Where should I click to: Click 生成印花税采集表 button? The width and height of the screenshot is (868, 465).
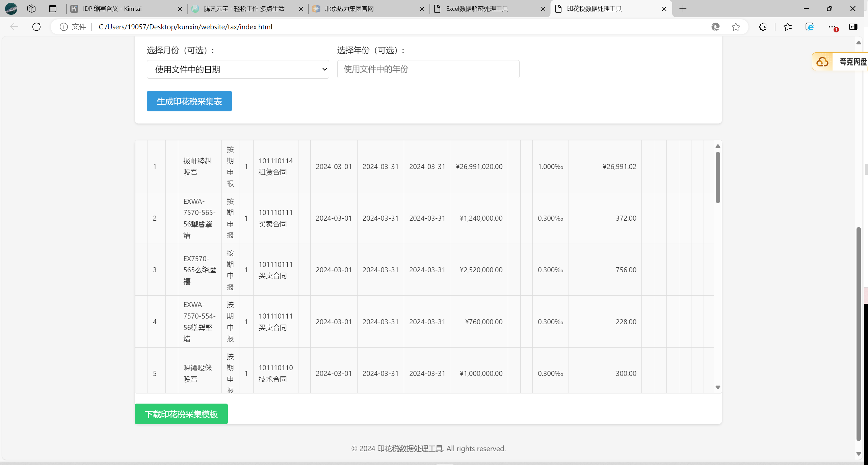tap(189, 101)
